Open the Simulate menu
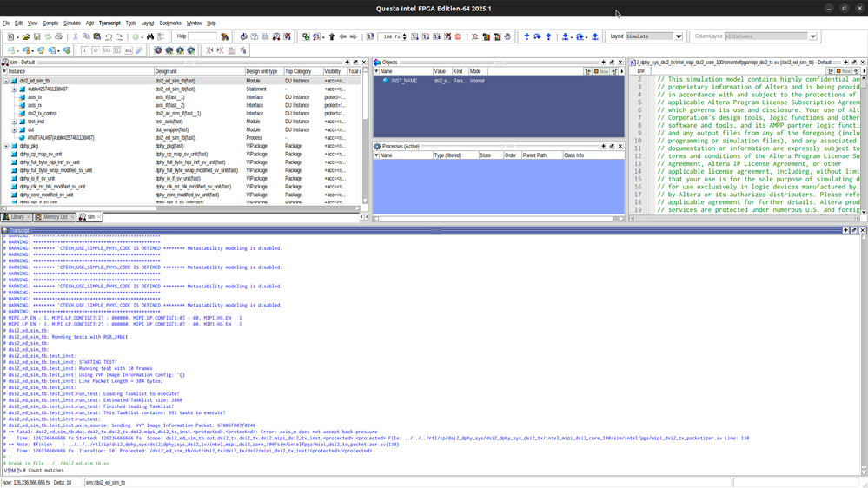Screen dimensions: 868x488 tap(72, 23)
